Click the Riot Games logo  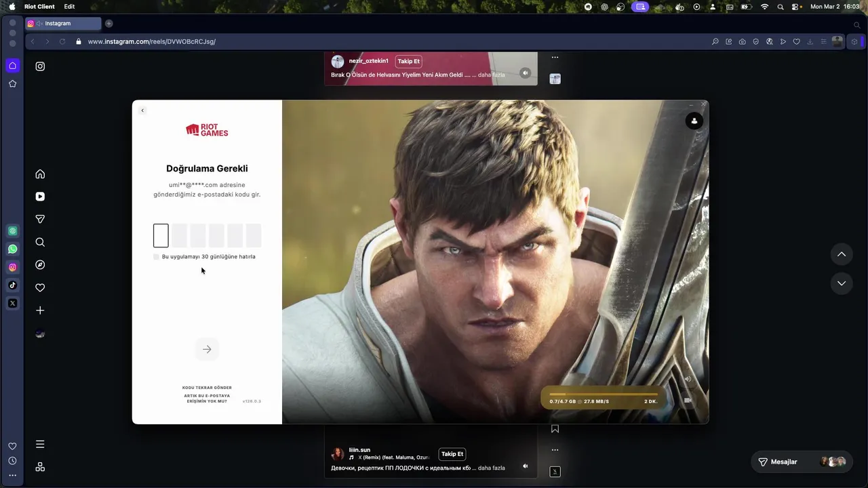pyautogui.click(x=207, y=130)
